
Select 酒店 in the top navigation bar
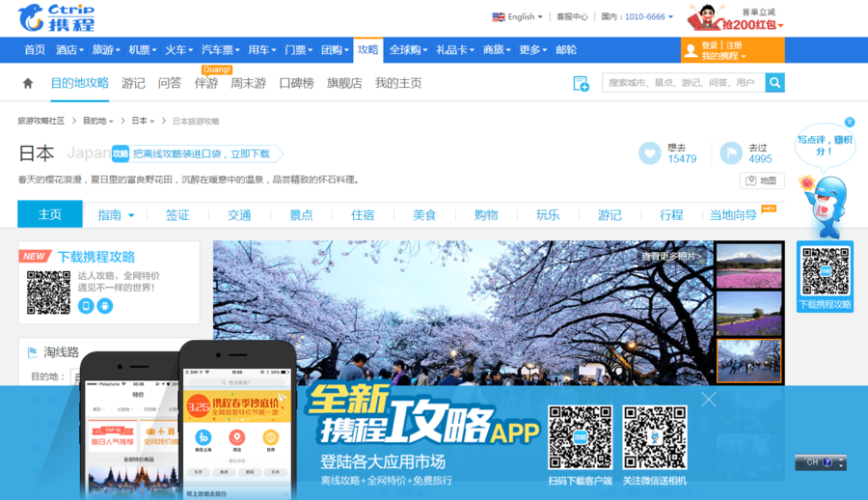68,50
